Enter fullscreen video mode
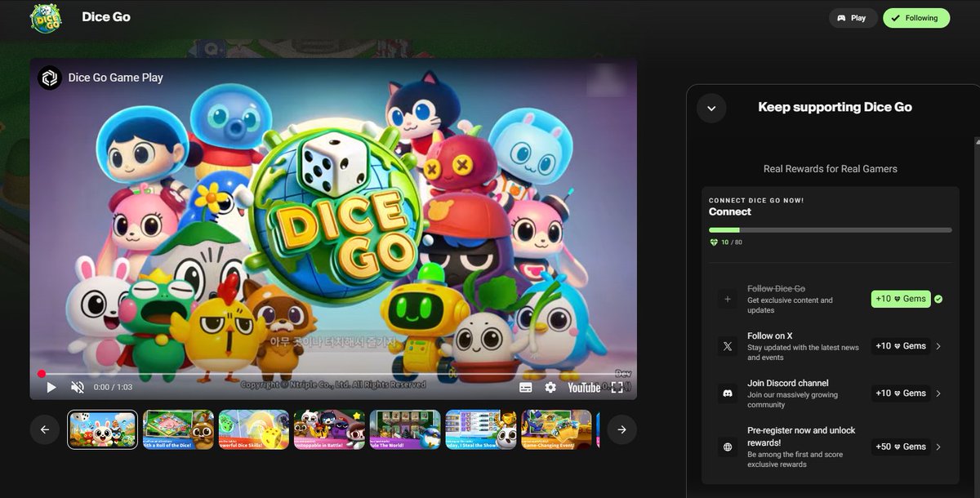980x498 pixels. [617, 387]
